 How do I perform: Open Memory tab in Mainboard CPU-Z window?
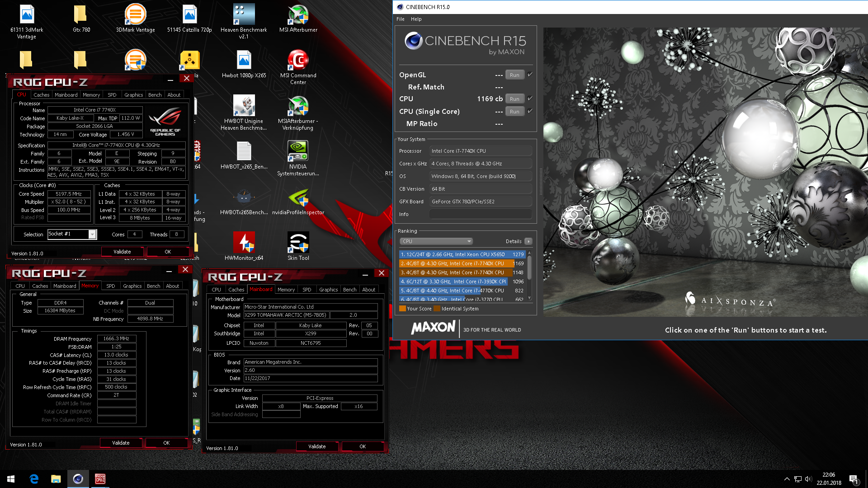pyautogui.click(x=286, y=290)
